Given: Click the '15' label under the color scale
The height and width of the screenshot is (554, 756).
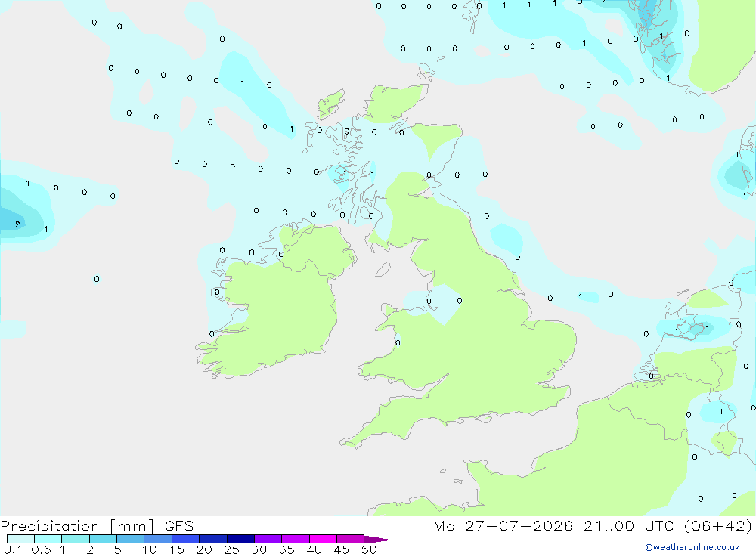Looking at the screenshot, I should [x=176, y=549].
